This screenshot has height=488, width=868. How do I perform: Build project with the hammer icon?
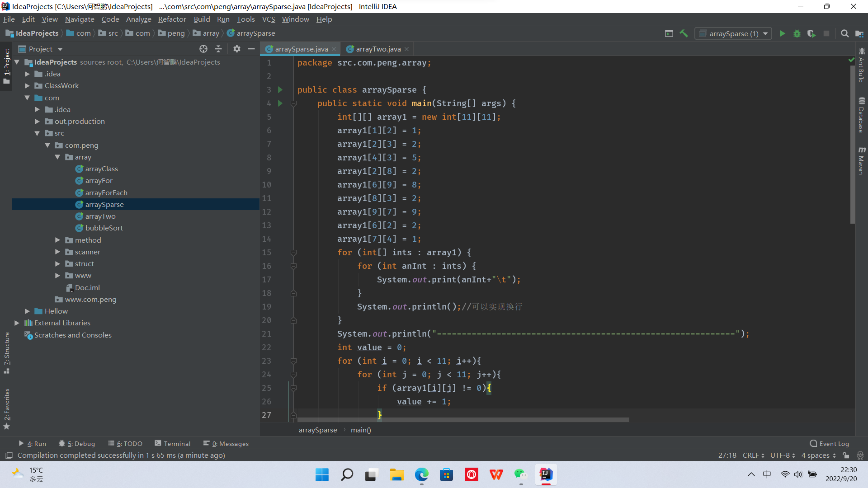pyautogui.click(x=684, y=33)
